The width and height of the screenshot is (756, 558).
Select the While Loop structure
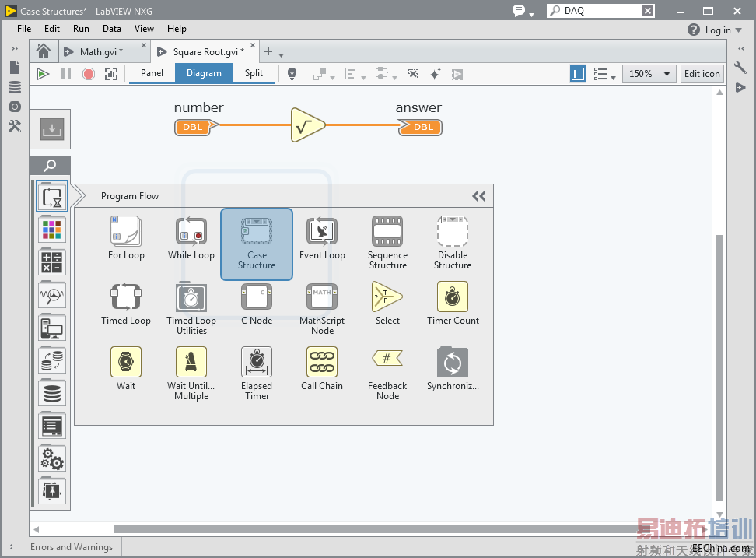coord(191,238)
